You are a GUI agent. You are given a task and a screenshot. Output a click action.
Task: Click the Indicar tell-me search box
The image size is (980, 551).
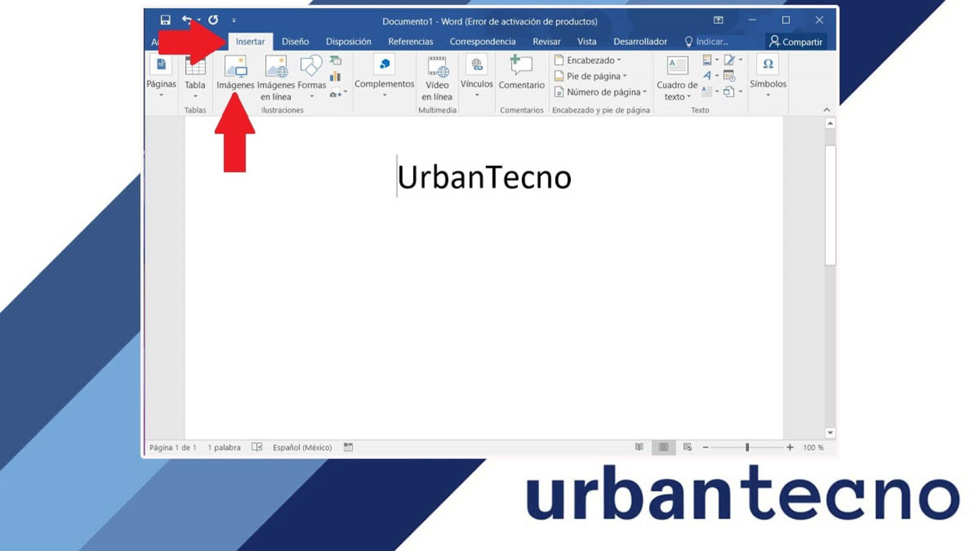(x=706, y=41)
